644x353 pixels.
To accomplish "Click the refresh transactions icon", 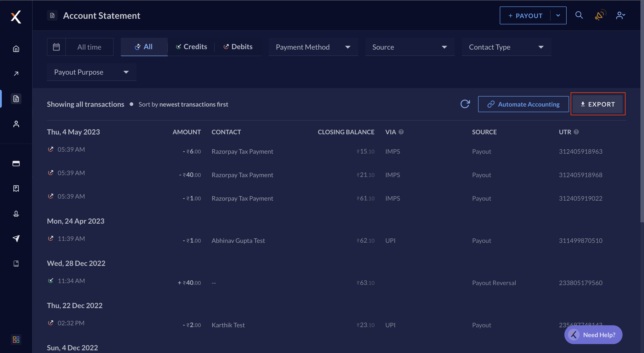I will pyautogui.click(x=465, y=104).
